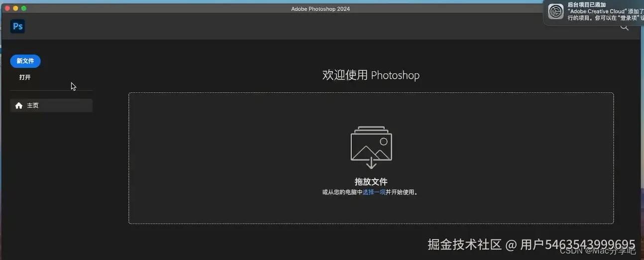Minimize window using the yellow button
The height and width of the screenshot is (260, 644).
click(15, 8)
